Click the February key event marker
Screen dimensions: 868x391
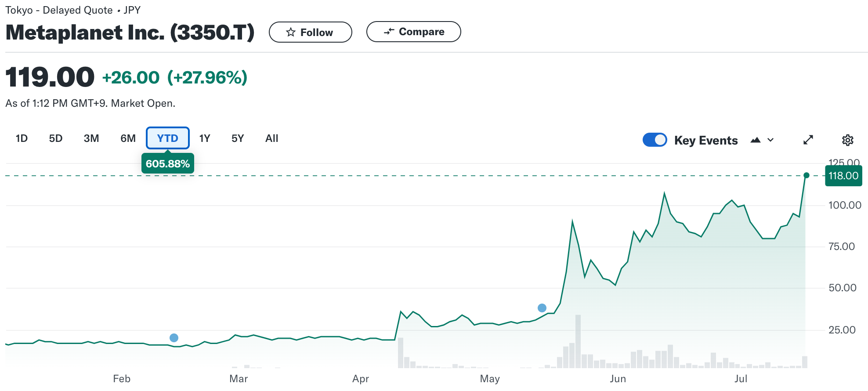pos(174,338)
